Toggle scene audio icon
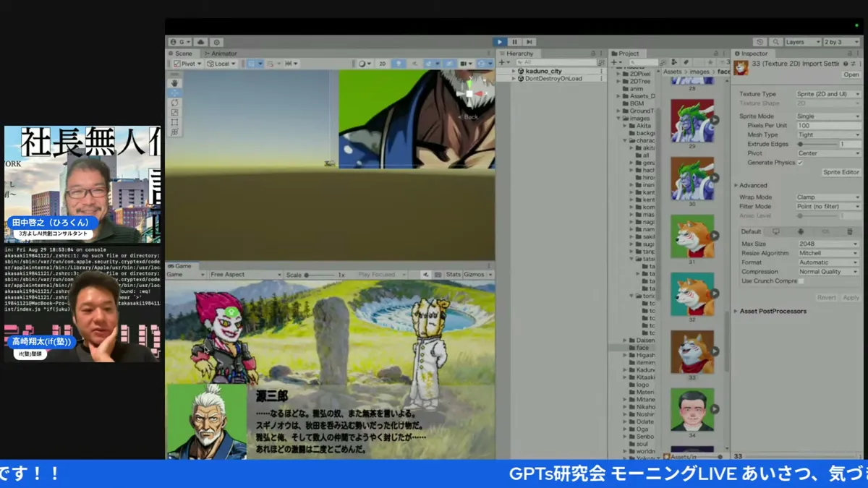Image resolution: width=868 pixels, height=488 pixels. pos(414,64)
